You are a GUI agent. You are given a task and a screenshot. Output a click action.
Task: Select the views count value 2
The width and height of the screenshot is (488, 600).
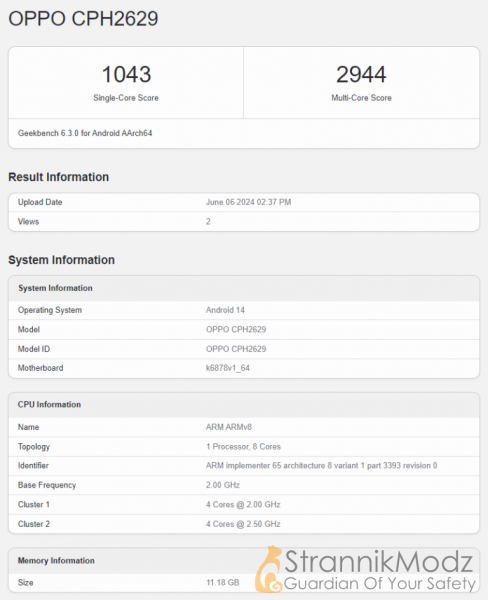click(x=208, y=222)
